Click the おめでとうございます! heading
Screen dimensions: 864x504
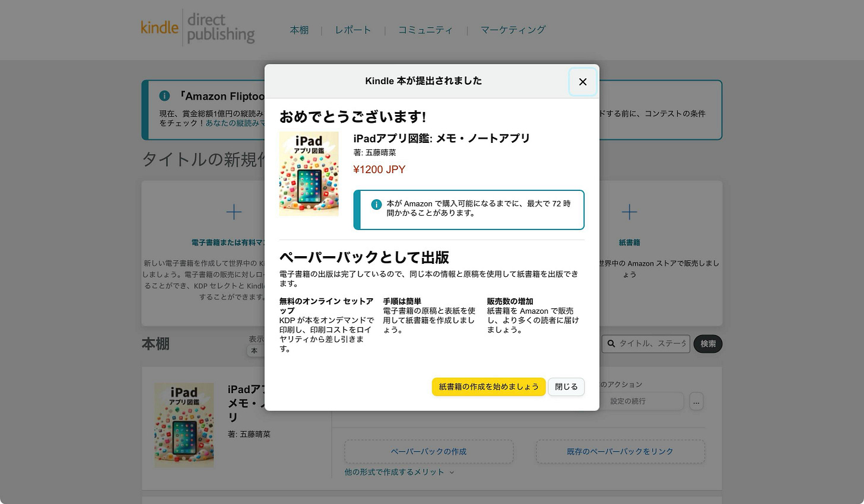pyautogui.click(x=353, y=117)
